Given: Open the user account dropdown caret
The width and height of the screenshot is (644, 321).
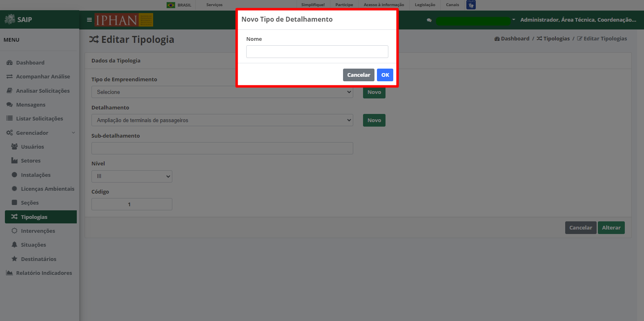Looking at the screenshot, I should coord(514,20).
